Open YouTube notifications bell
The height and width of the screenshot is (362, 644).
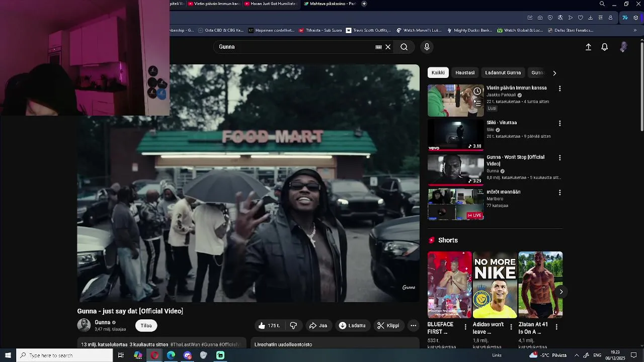(x=605, y=47)
